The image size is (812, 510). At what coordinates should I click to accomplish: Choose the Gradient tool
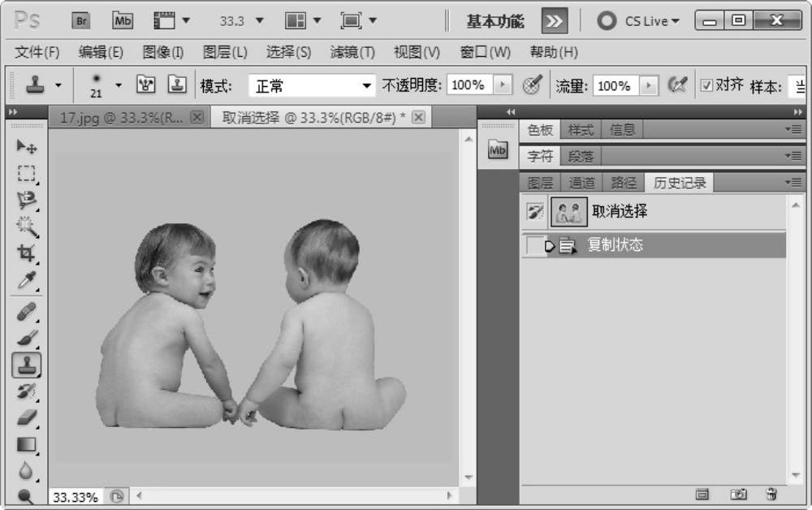[26, 444]
